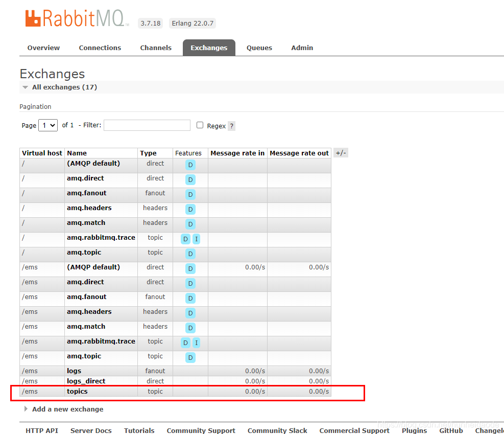This screenshot has height=434, width=504.
Task: Click the Server Docs footer link
Action: [x=91, y=430]
